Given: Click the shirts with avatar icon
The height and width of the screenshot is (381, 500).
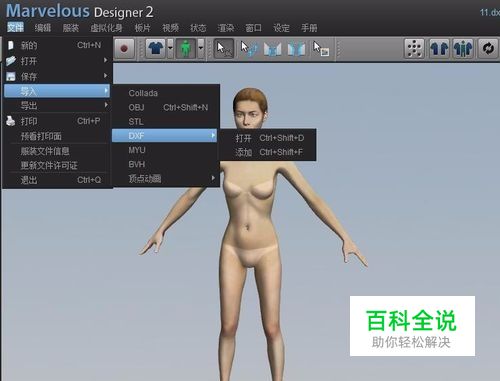Looking at the screenshot, I should click(x=463, y=49).
